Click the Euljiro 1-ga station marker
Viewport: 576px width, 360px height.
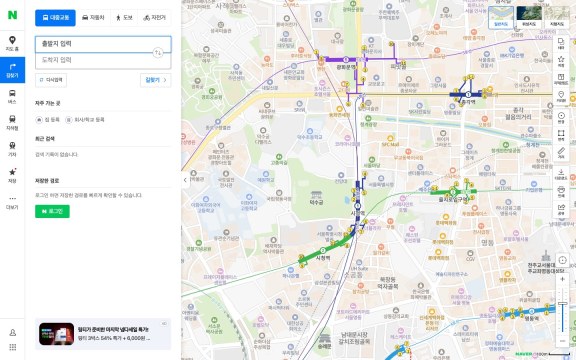(453, 192)
